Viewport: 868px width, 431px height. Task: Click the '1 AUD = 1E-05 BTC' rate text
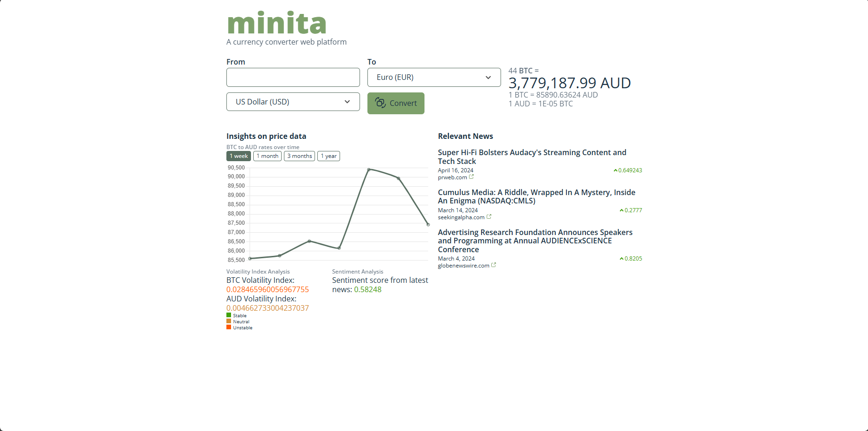[x=540, y=104]
